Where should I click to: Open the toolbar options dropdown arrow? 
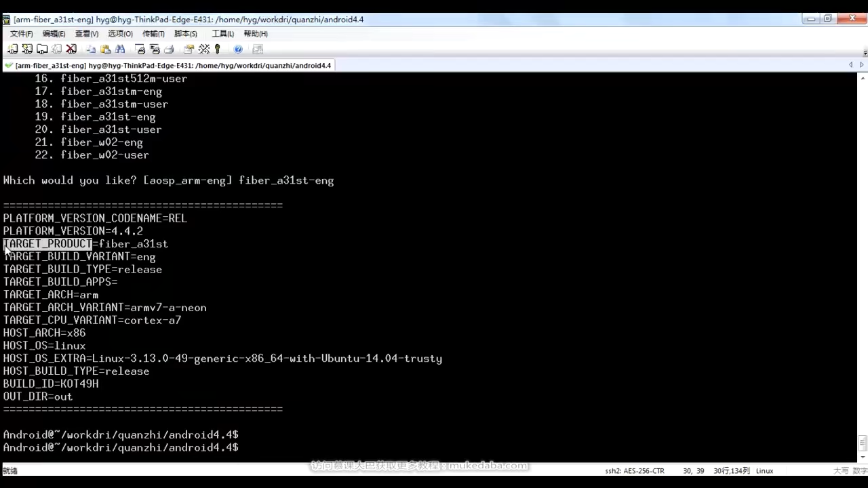pos(865,52)
